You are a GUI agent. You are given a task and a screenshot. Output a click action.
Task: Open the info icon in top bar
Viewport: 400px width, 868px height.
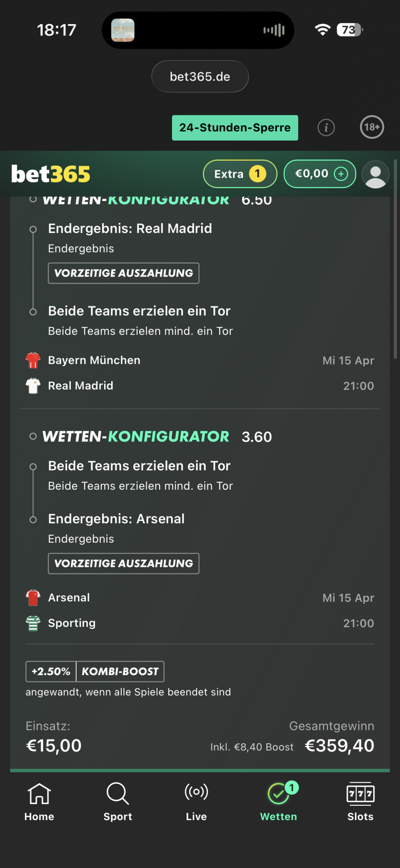326,128
